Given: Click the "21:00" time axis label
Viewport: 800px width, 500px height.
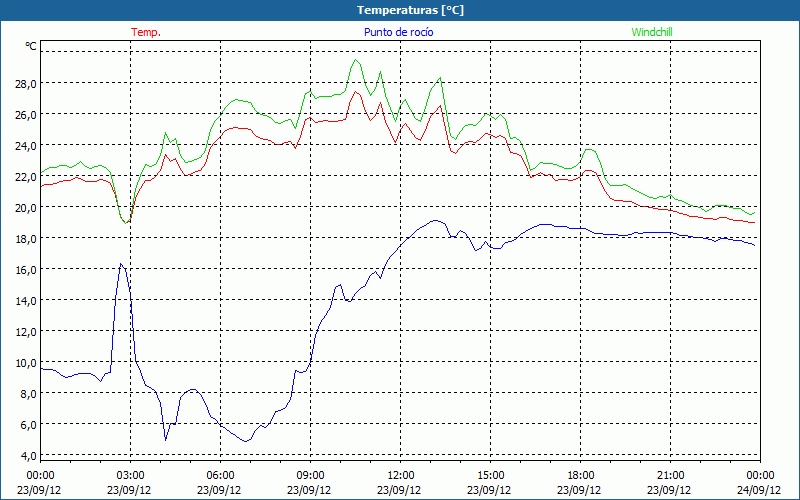Looking at the screenshot, I should click(x=670, y=476).
